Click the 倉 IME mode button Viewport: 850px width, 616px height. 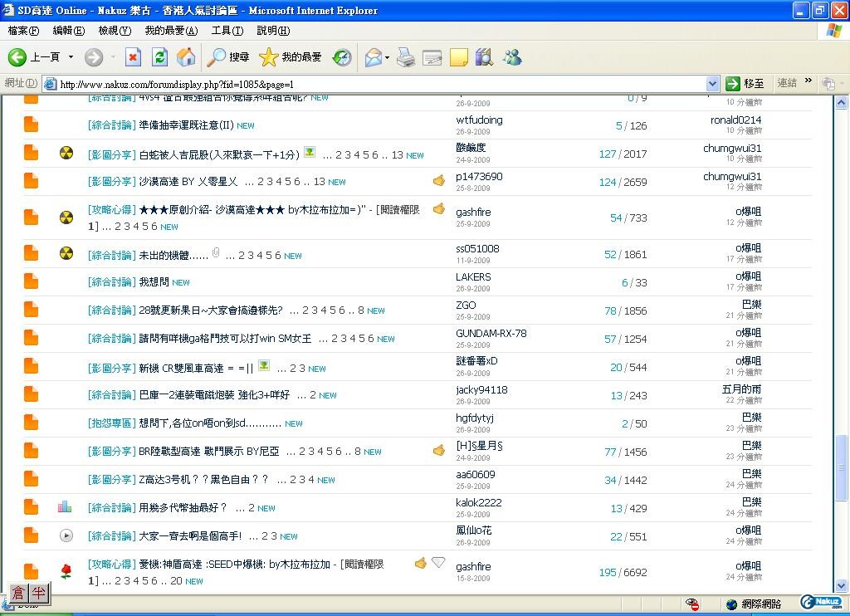(x=18, y=593)
